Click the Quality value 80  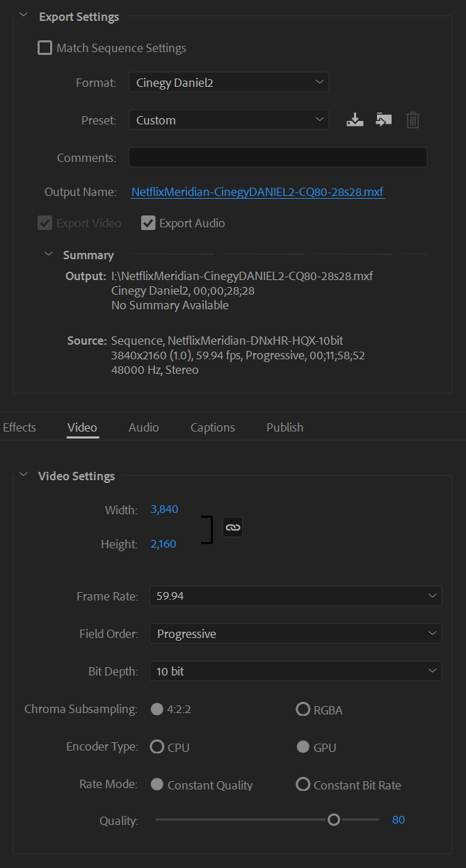399,820
